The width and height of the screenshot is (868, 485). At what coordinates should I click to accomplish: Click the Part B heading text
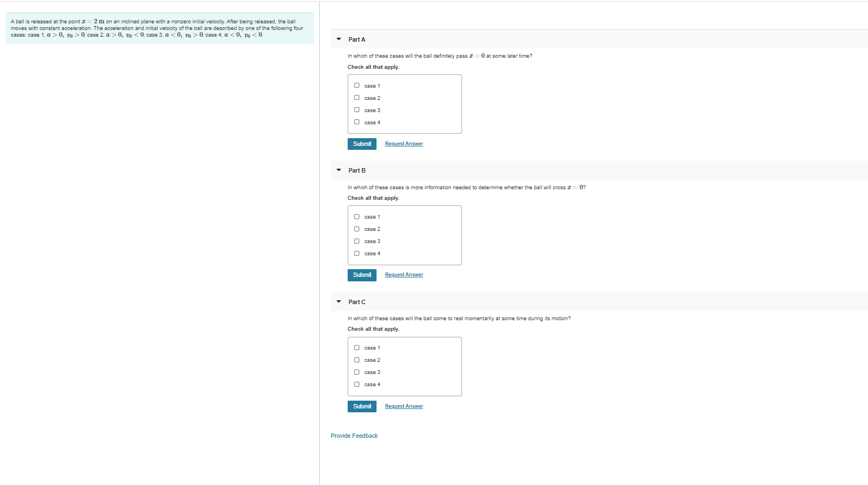coord(357,170)
